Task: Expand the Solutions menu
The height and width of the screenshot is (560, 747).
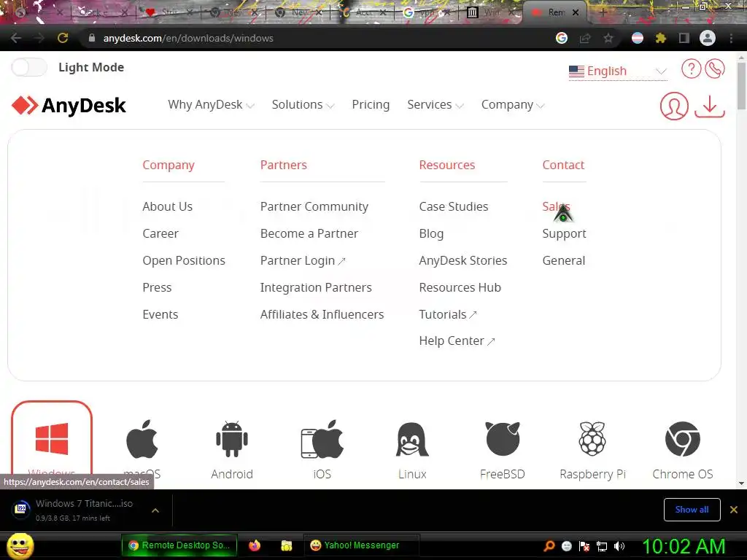Action: 303,105
